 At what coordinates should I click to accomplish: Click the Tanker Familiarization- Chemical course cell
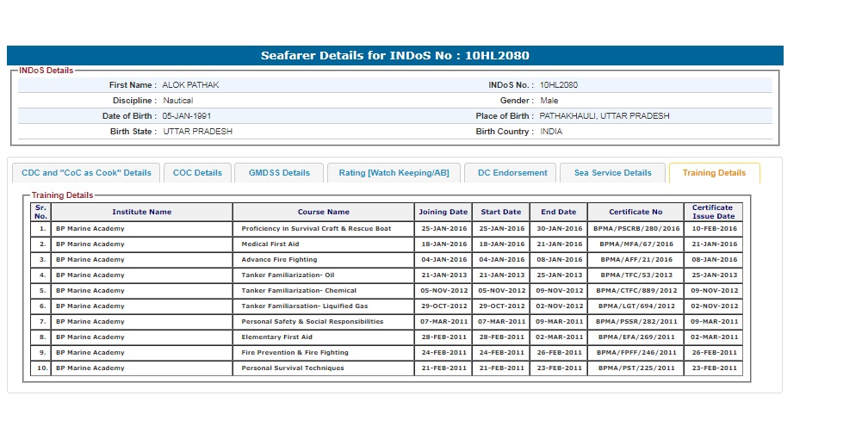299,291
